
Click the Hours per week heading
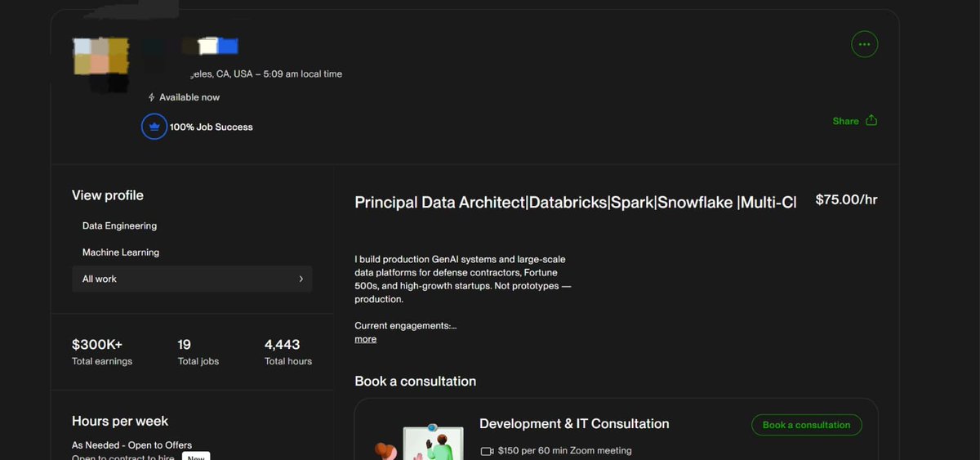(x=120, y=422)
